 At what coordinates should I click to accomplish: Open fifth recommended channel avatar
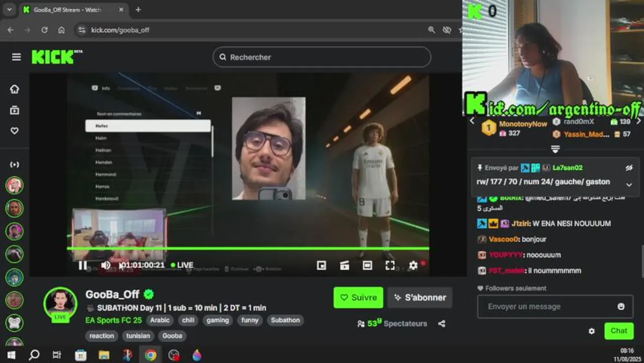(15, 277)
